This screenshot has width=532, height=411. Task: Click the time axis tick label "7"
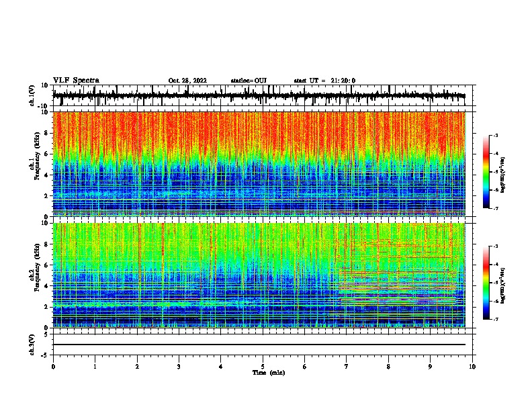347,367
